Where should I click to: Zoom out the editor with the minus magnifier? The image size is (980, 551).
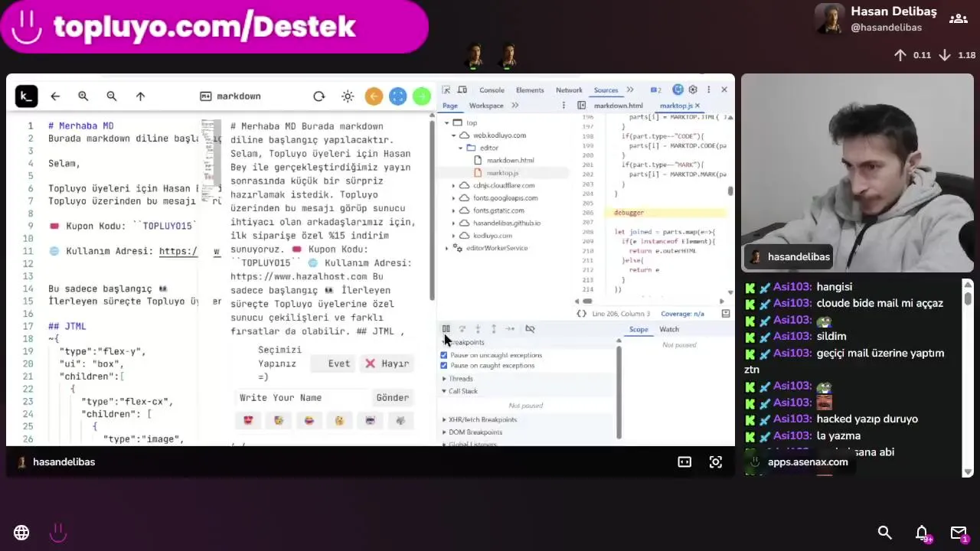pyautogui.click(x=112, y=96)
